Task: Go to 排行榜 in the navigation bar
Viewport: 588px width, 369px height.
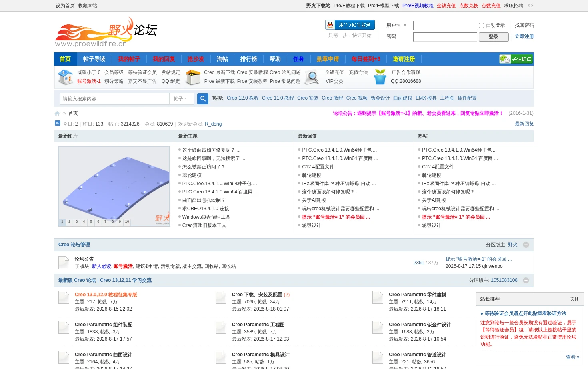Action: coord(249,59)
